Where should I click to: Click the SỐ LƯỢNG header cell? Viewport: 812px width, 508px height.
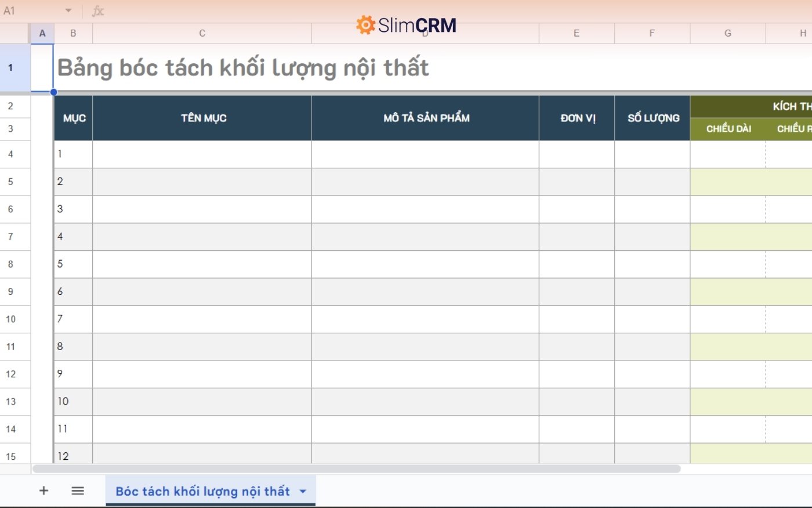pos(652,118)
